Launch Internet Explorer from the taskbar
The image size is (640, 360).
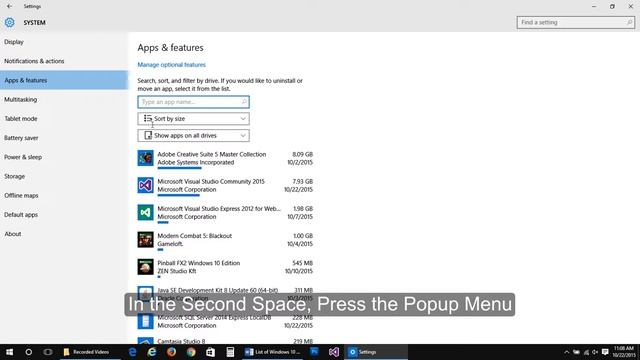click(x=152, y=352)
